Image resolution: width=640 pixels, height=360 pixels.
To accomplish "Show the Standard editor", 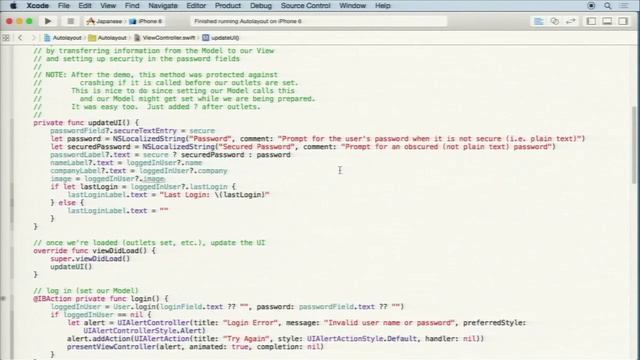I will 539,21.
